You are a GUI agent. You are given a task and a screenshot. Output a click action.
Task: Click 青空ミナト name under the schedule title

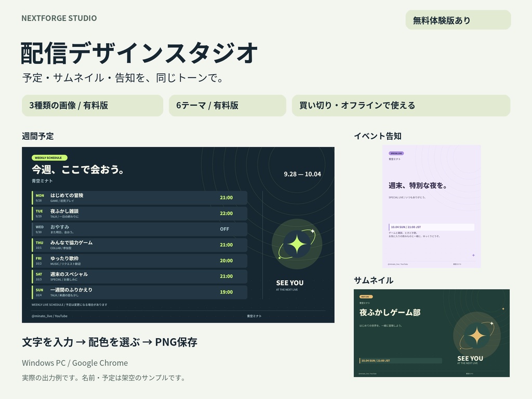[42, 181]
